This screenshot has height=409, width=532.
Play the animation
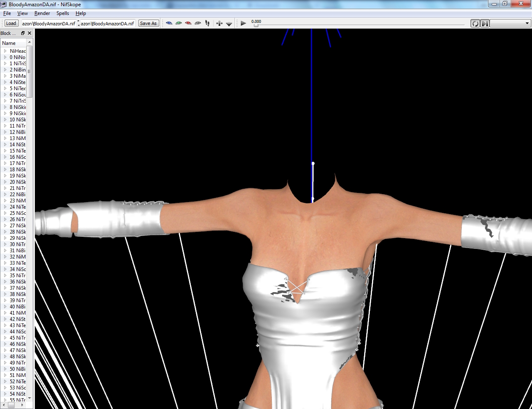point(244,23)
